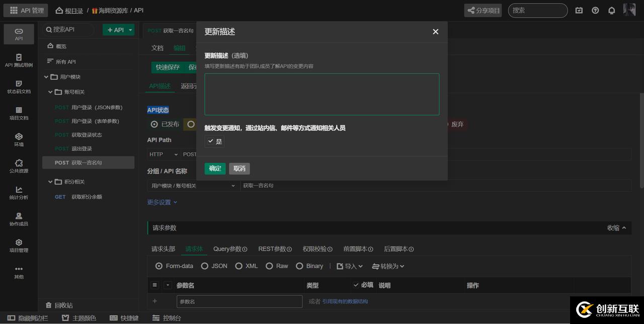Viewport: 644px width, 324px height.
Task: Switch to 权限校验 tab
Action: point(317,249)
